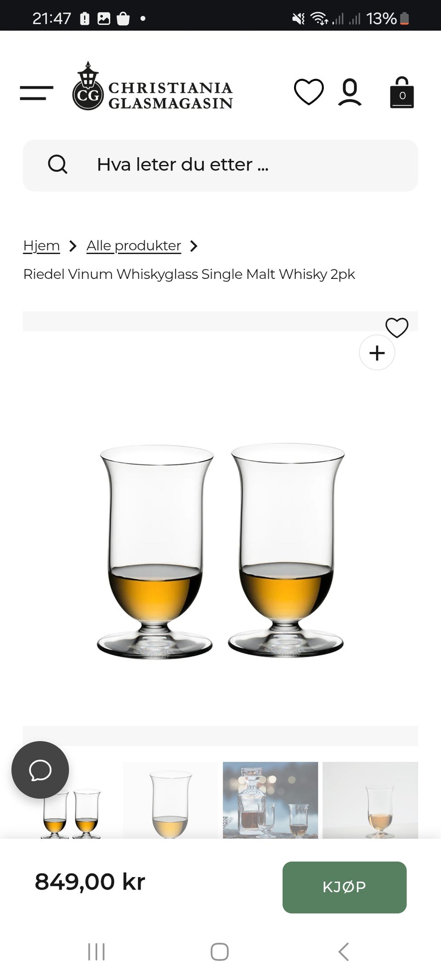Go to Hjem breadcrumb link
The width and height of the screenshot is (441, 980).
41,246
